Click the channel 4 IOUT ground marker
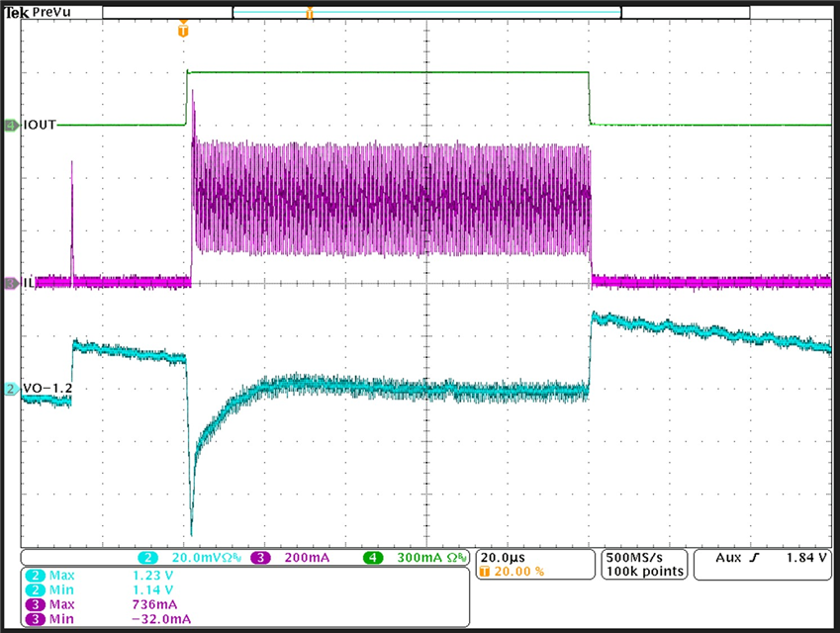The width and height of the screenshot is (840, 633). (x=11, y=126)
